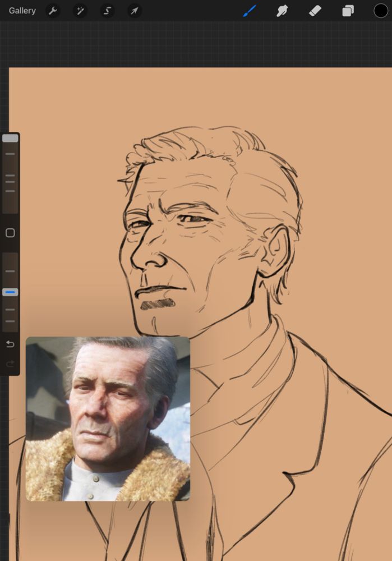Open the Layers panel
The image size is (392, 561).
click(348, 11)
